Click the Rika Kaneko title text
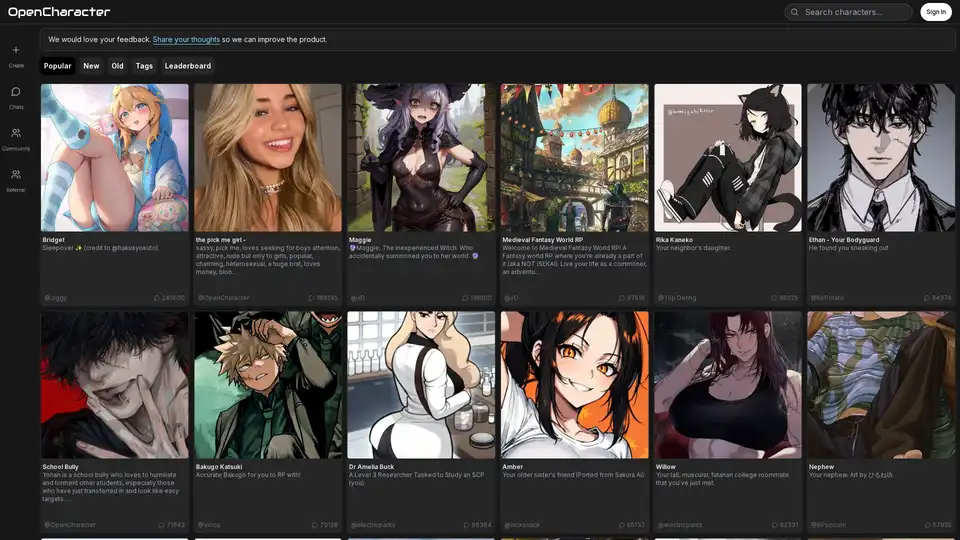 pyautogui.click(x=674, y=240)
